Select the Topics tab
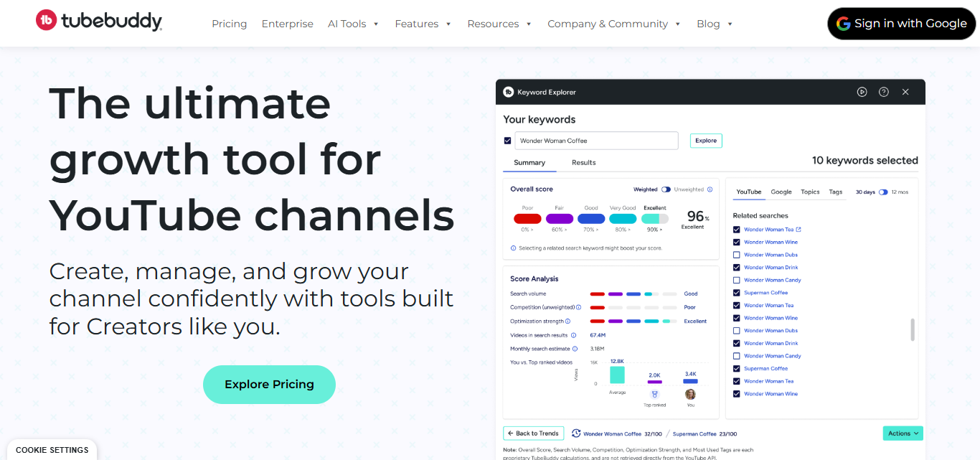The width and height of the screenshot is (980, 460). tap(810, 192)
